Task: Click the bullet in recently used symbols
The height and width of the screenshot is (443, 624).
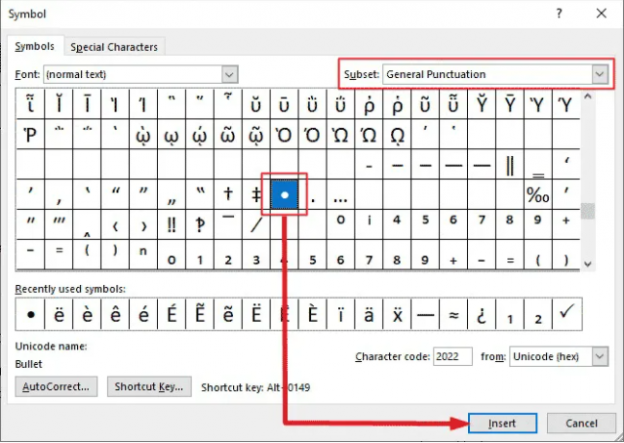Action: coord(33,315)
